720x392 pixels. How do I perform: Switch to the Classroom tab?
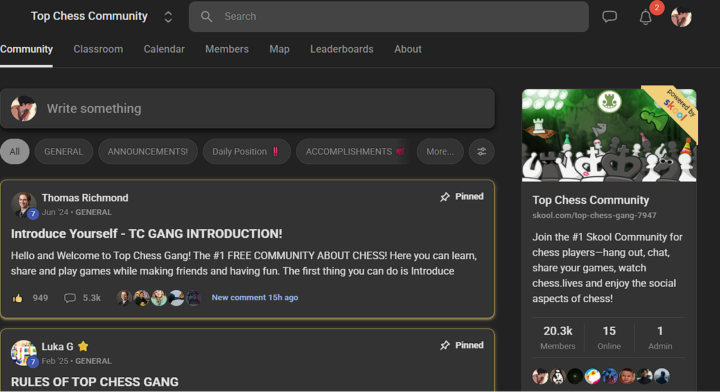(x=98, y=49)
